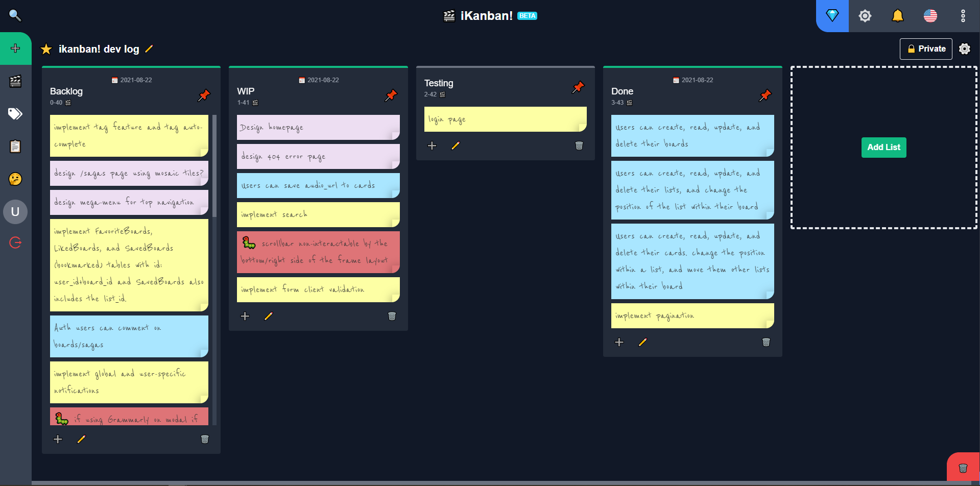Toggle the favorite star for the board

[46, 49]
